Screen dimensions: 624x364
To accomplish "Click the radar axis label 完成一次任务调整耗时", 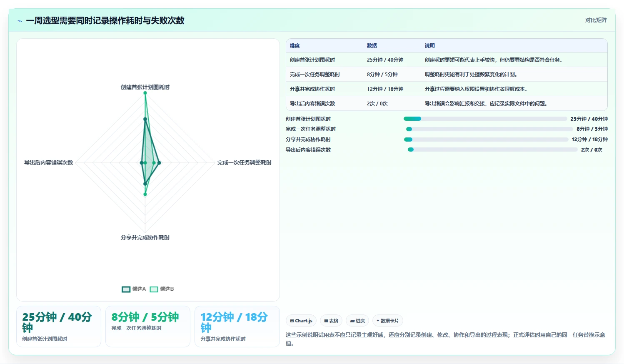I will 245,163.
